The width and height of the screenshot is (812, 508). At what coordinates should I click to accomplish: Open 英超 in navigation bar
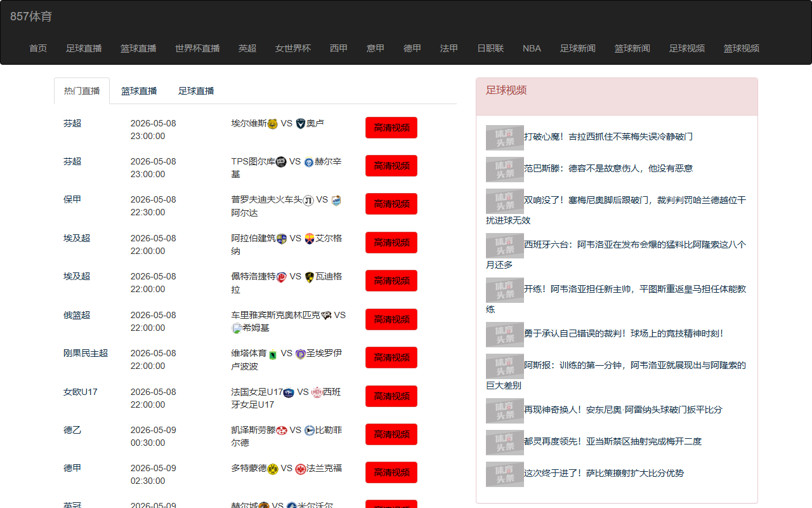pos(247,48)
